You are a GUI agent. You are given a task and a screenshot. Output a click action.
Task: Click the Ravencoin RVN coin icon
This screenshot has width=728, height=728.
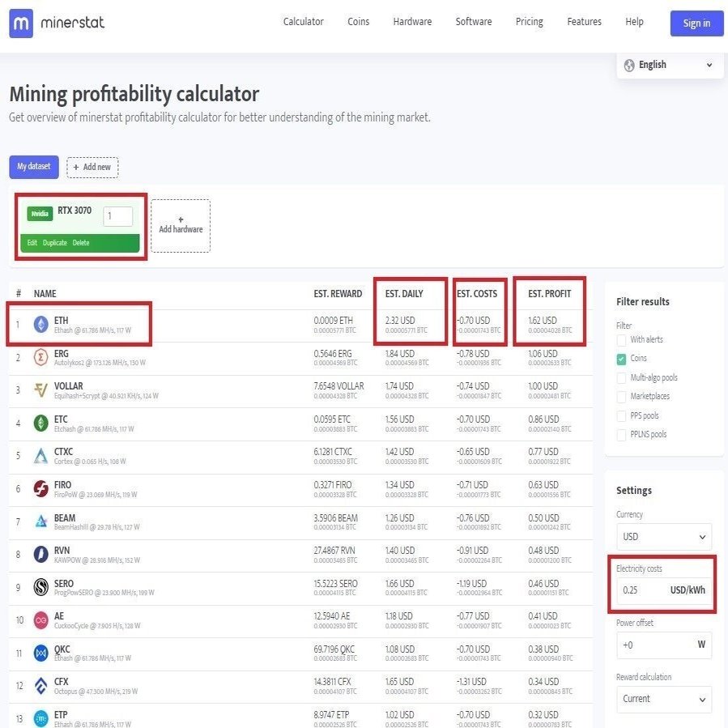pyautogui.click(x=41, y=555)
